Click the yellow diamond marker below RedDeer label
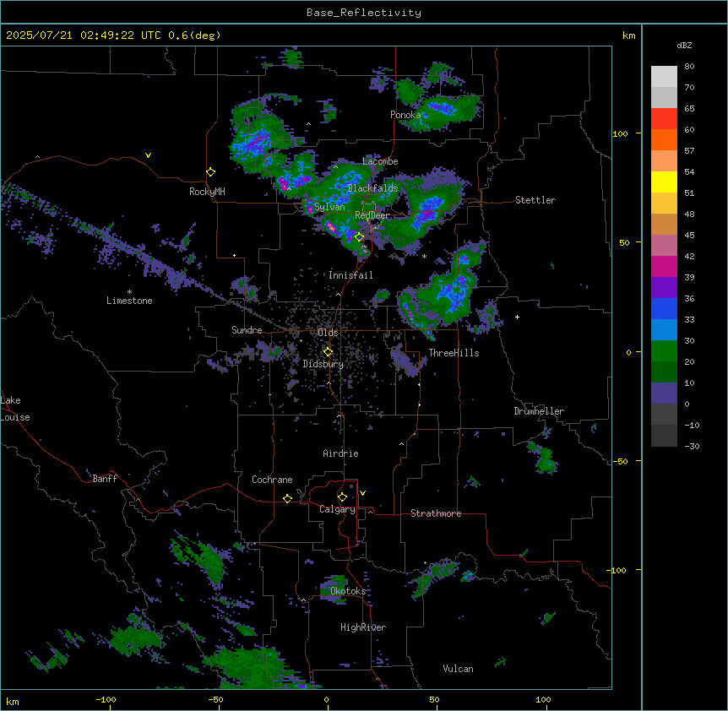The width and height of the screenshot is (728, 711). (x=359, y=237)
